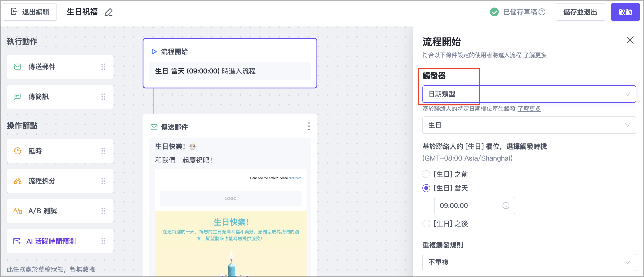Click the 儲存並退出 button
The width and height of the screenshot is (644, 277).
pos(580,12)
